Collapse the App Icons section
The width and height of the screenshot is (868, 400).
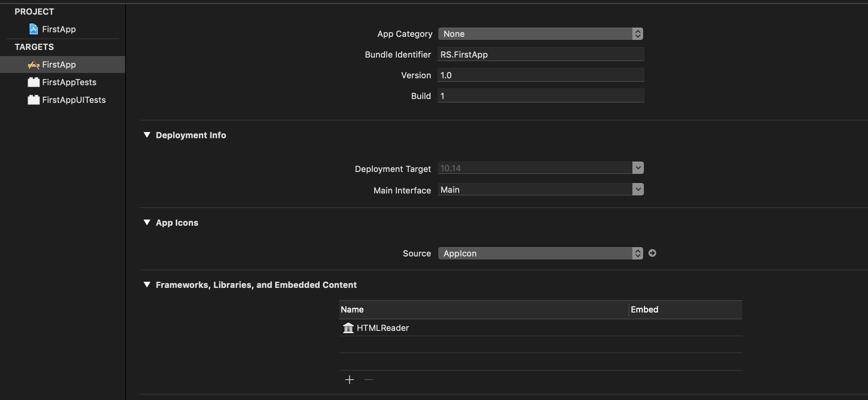(x=147, y=222)
